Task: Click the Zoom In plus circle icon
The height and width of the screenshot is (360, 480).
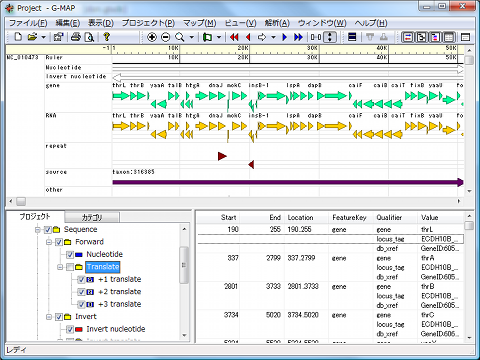Action: coord(152,37)
